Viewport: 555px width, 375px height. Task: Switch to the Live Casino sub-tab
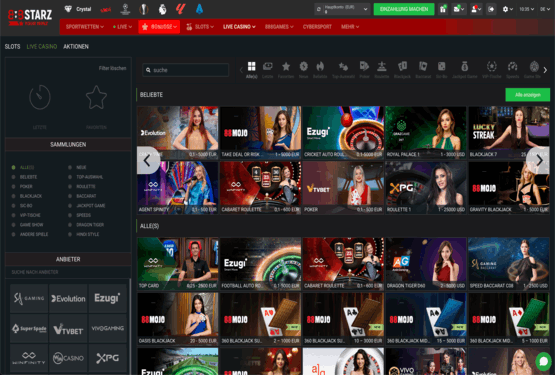42,47
